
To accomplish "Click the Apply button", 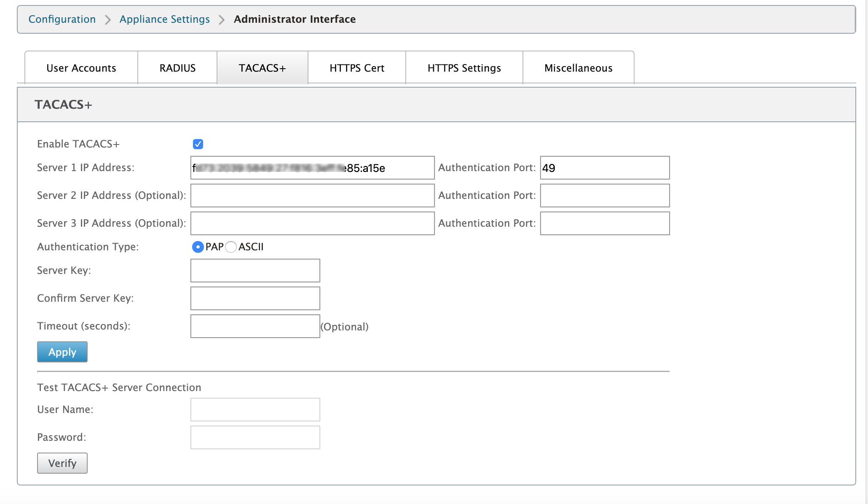I will (62, 352).
